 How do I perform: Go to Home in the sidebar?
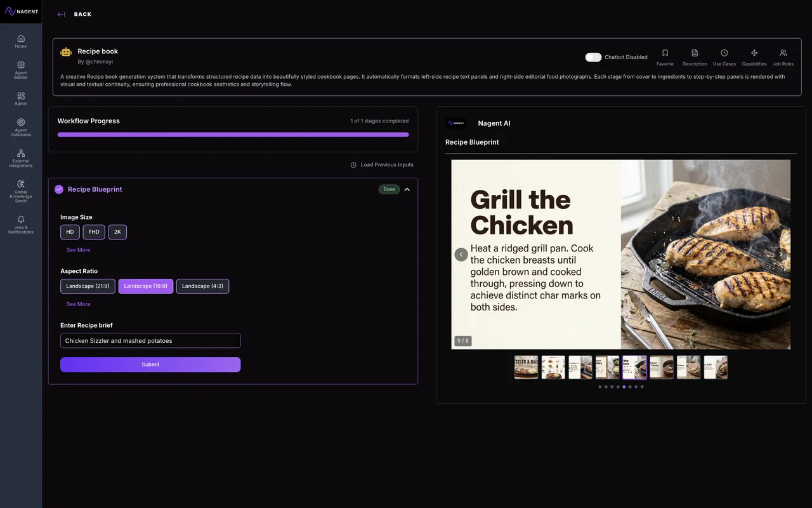[x=21, y=41]
